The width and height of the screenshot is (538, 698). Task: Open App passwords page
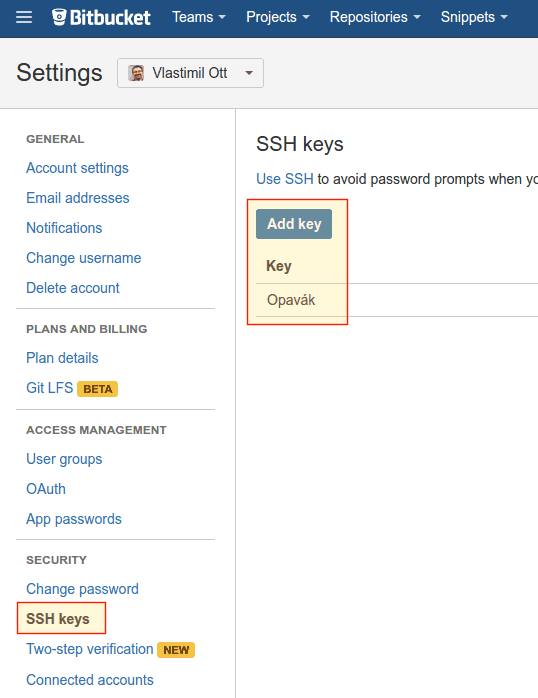point(74,519)
